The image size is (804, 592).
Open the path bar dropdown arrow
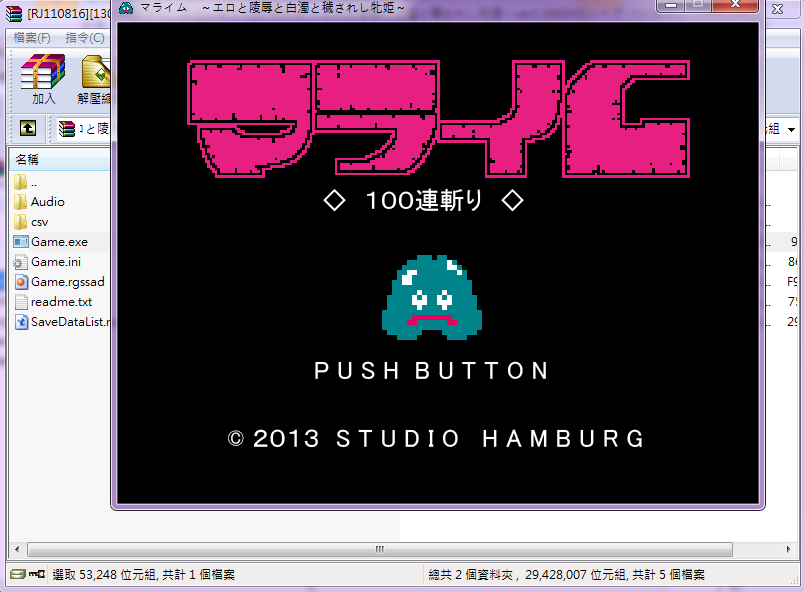click(792, 129)
